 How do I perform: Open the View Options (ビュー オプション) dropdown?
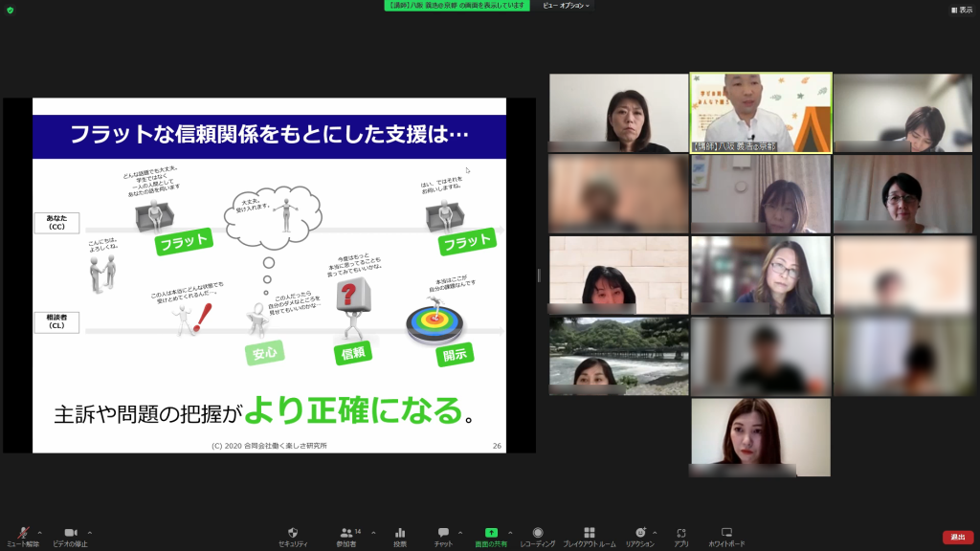(x=567, y=6)
